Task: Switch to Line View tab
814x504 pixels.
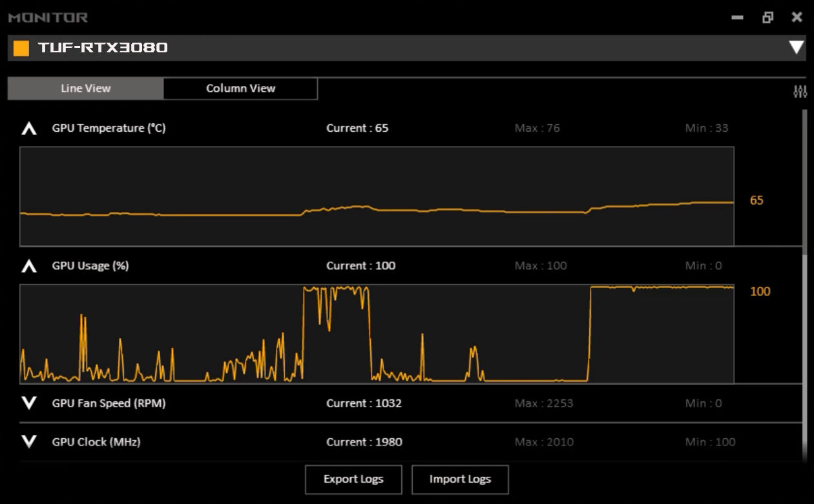Action: coord(85,89)
